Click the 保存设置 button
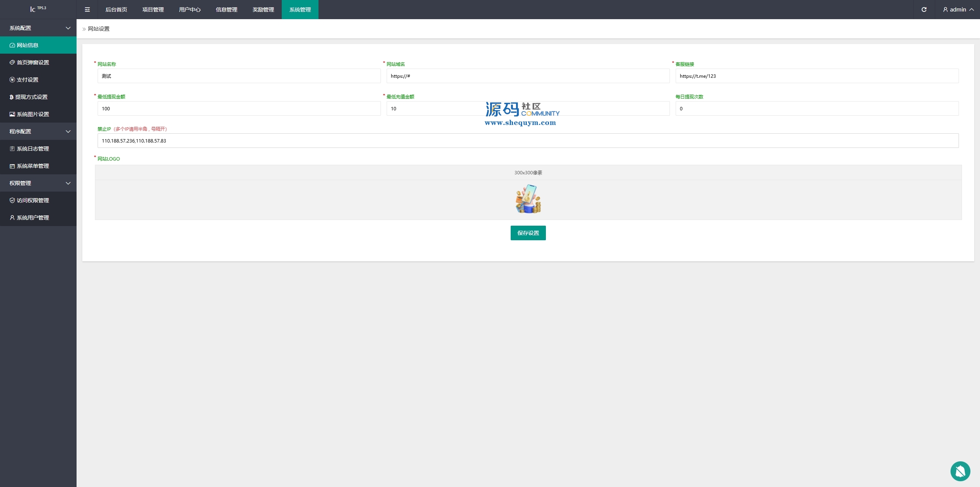Image resolution: width=980 pixels, height=487 pixels. coord(528,233)
